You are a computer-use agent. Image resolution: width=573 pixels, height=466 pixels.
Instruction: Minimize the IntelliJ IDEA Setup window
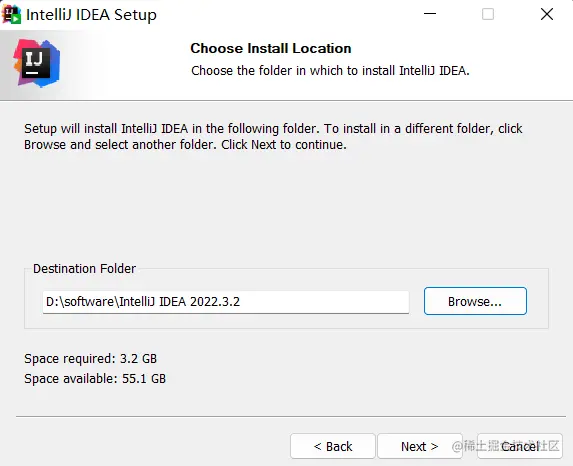point(430,14)
